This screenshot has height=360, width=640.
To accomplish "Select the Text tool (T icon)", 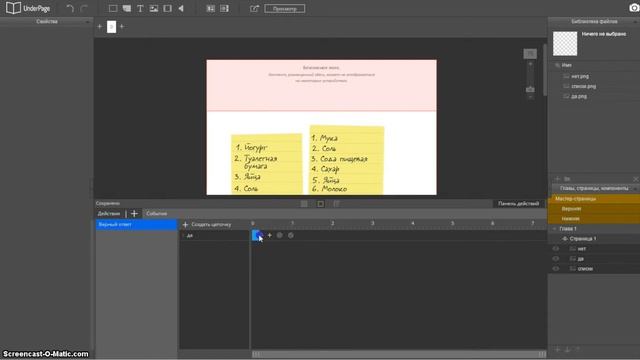I will pos(140,8).
